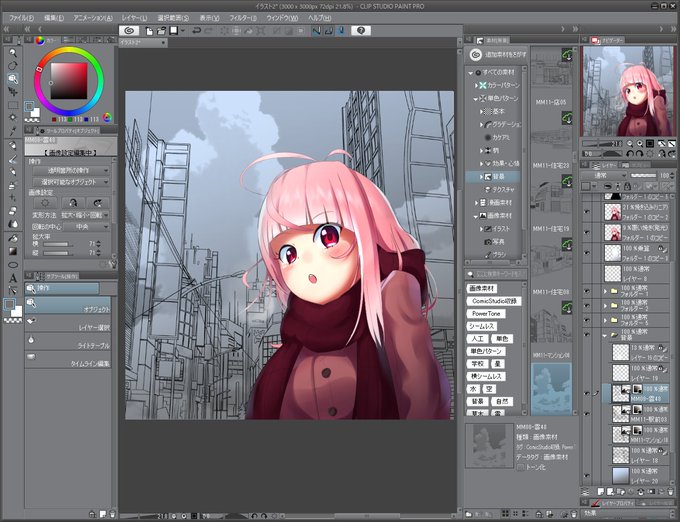This screenshot has height=522, width=680.
Task: Select the レイヤー選択 sub tool
Action: coord(68,324)
